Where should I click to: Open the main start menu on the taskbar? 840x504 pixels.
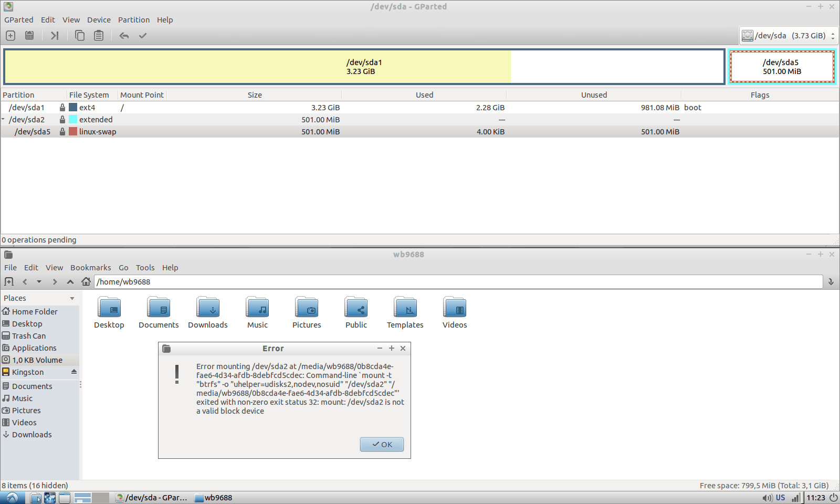pyautogui.click(x=12, y=498)
